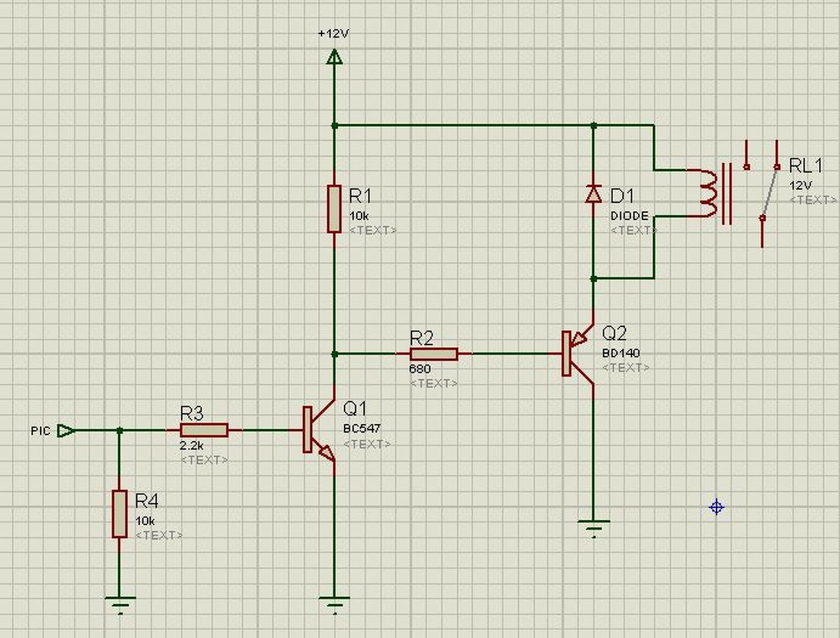
Task: Click the D1 reference label
Action: [622, 196]
